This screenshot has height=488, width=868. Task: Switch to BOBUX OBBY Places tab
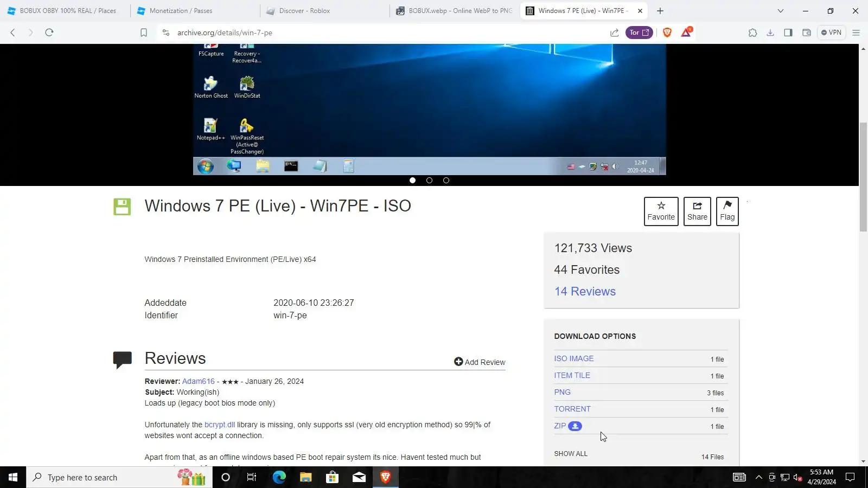[65, 11]
